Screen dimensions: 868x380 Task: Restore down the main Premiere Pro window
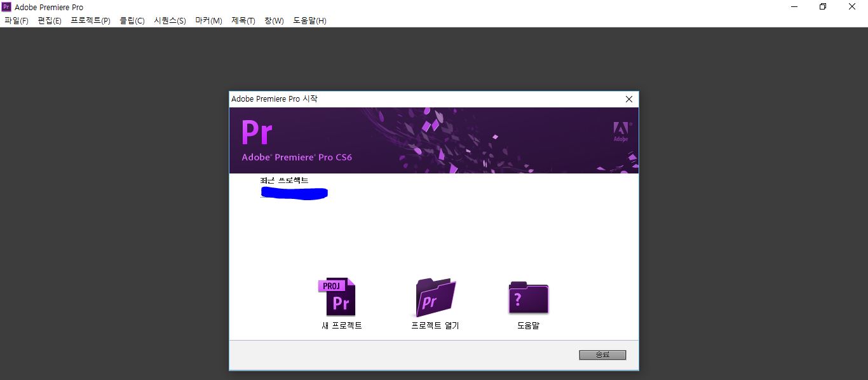coord(823,7)
